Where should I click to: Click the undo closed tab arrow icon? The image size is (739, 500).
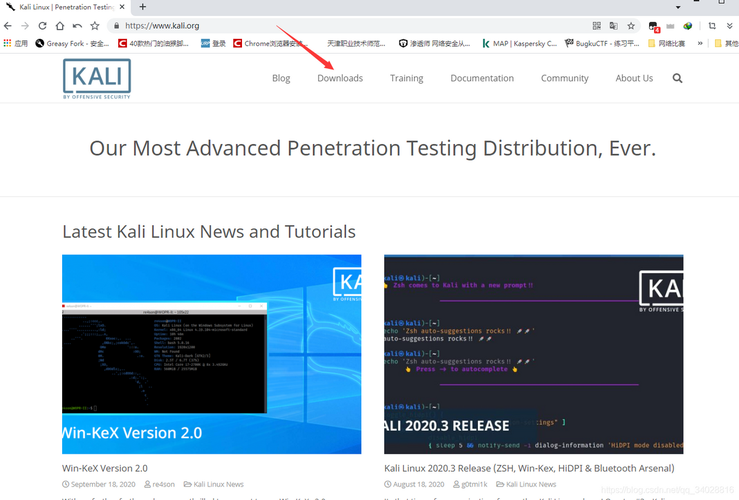click(77, 26)
